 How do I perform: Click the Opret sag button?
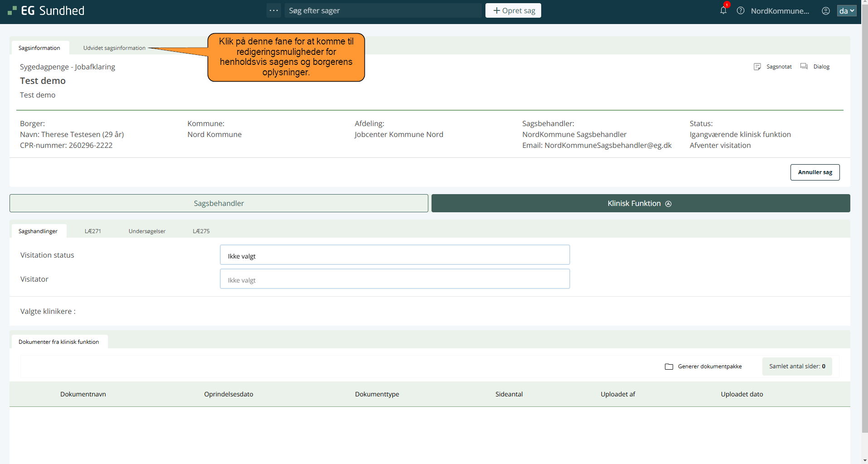(513, 10)
